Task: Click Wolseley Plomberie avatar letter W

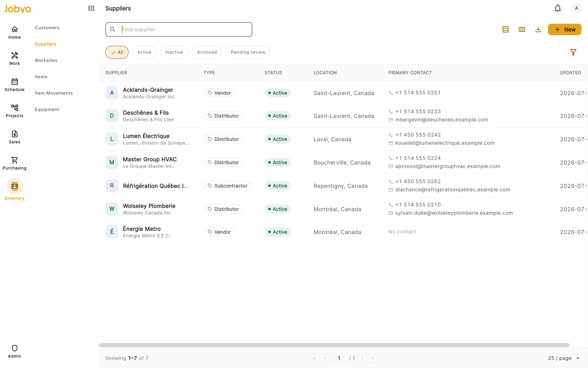Action: coord(112,209)
